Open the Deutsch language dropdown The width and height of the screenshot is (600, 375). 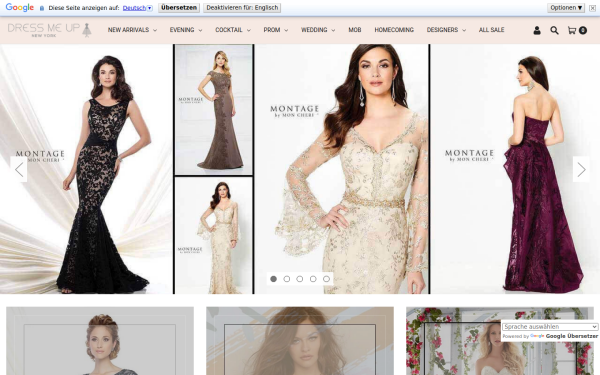click(x=137, y=8)
